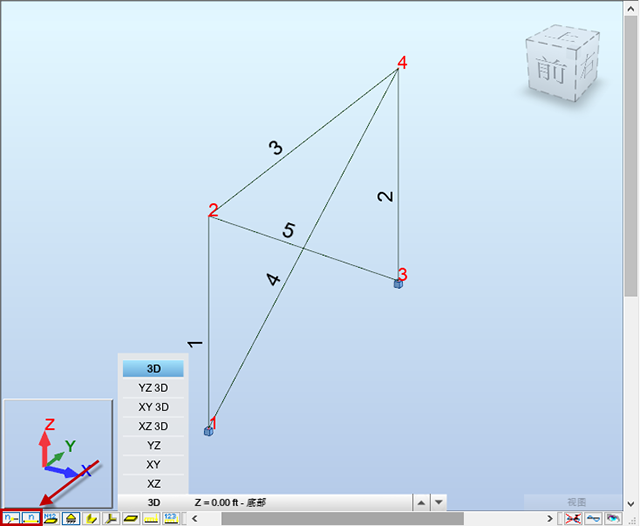Click the Z = 0.00 ft level field
The width and height of the screenshot is (640, 526).
301,502
